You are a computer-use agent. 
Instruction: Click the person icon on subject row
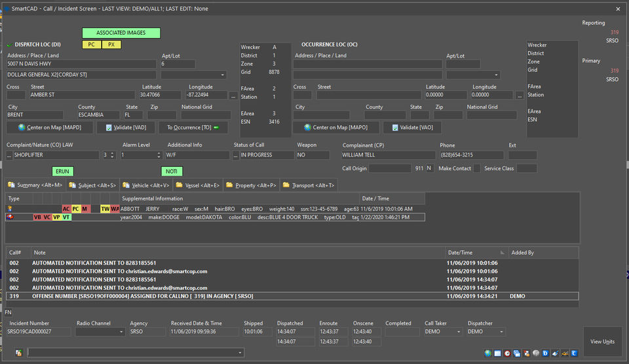tap(10, 209)
